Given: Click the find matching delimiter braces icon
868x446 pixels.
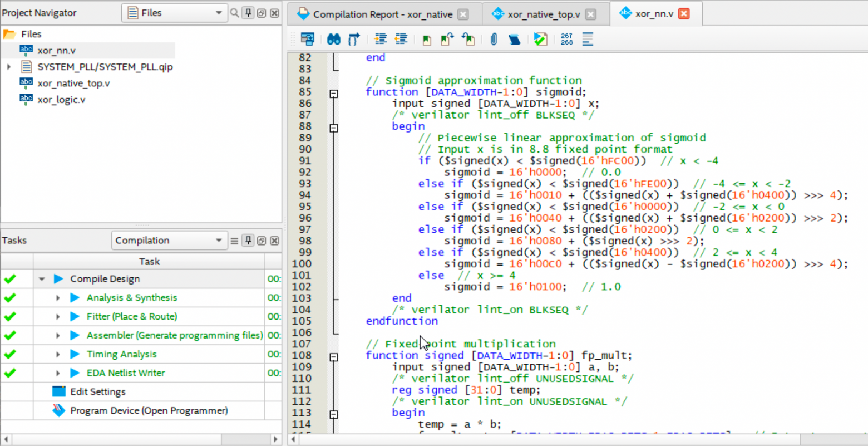Looking at the screenshot, I should 354,39.
